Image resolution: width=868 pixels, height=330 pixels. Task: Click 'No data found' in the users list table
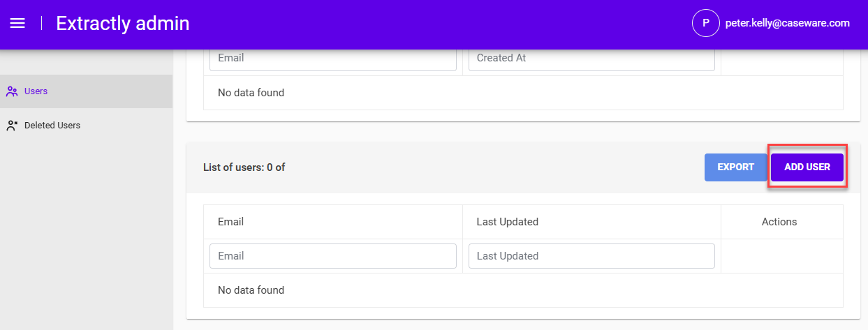(x=251, y=290)
